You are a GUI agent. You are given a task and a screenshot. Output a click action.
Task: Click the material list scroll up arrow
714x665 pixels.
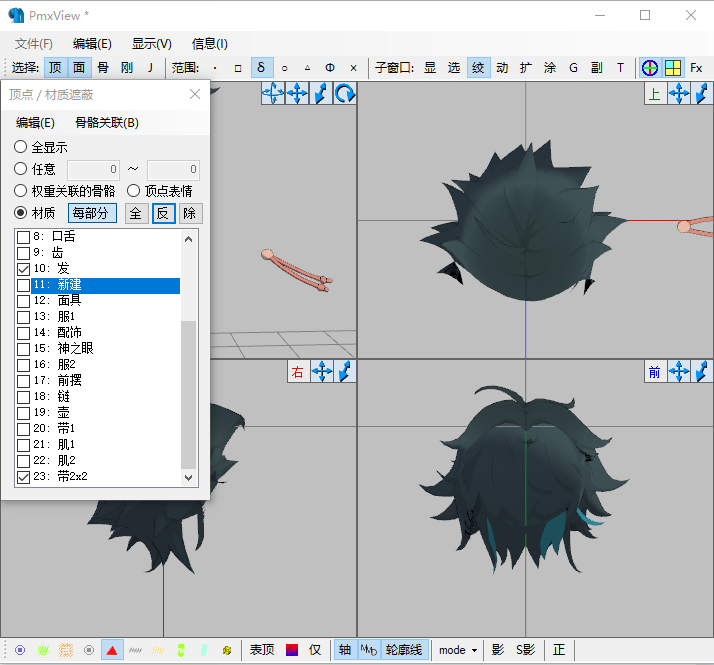tap(189, 239)
